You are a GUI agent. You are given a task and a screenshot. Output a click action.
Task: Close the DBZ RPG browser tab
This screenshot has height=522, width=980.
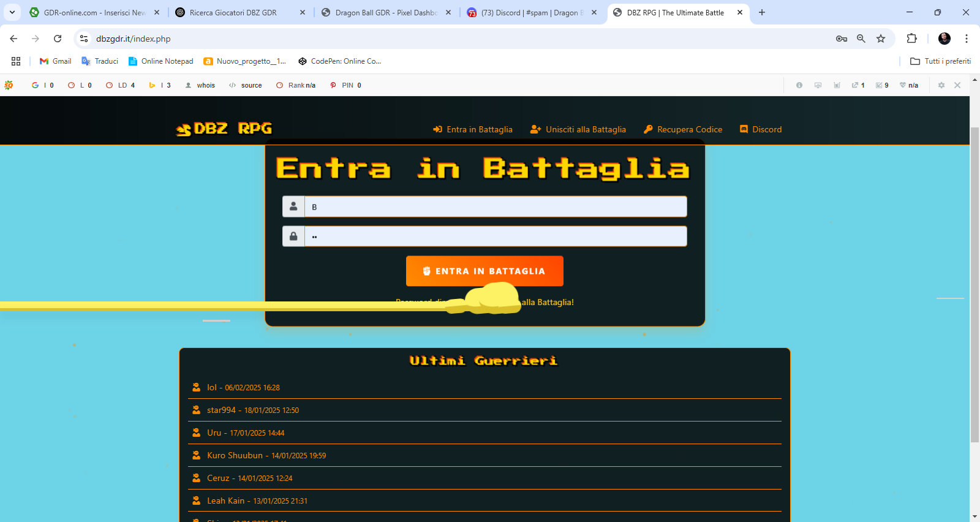click(x=740, y=12)
